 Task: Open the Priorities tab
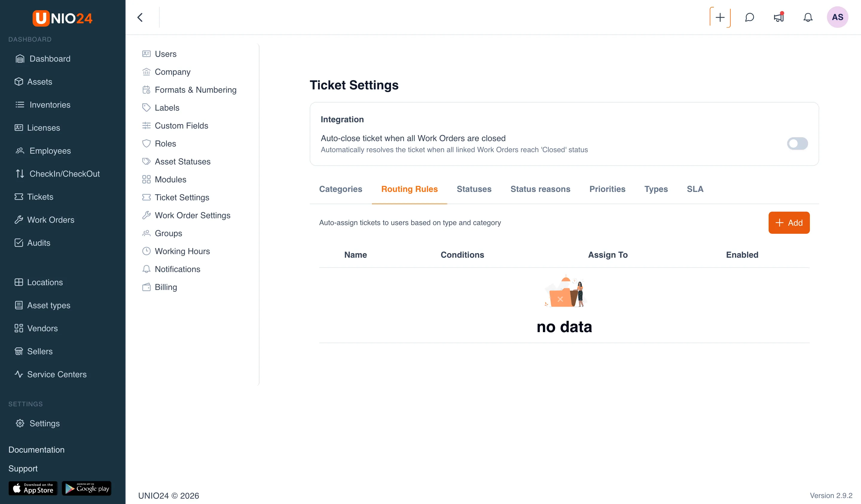point(607,189)
